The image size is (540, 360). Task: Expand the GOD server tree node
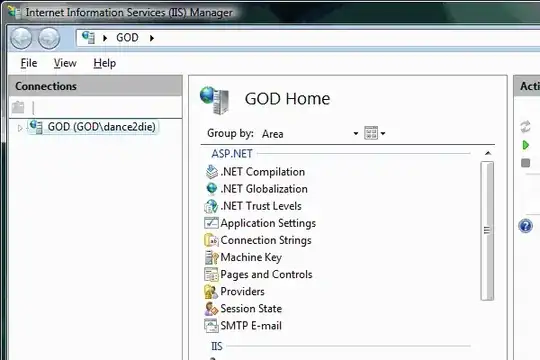click(x=20, y=128)
